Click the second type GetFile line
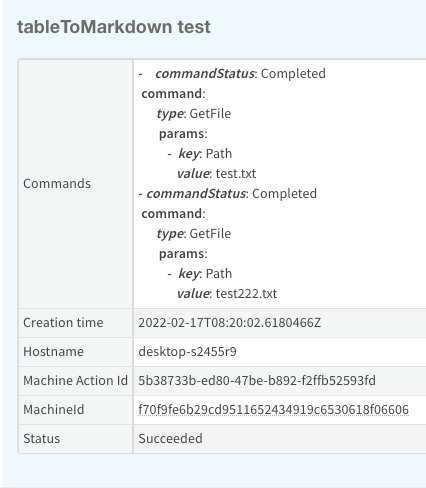Screen dimensions: 426x488 click(194, 234)
